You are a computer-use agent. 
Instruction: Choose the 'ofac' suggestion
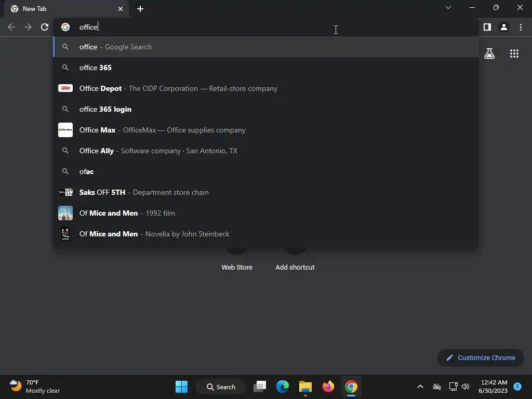pos(265,171)
